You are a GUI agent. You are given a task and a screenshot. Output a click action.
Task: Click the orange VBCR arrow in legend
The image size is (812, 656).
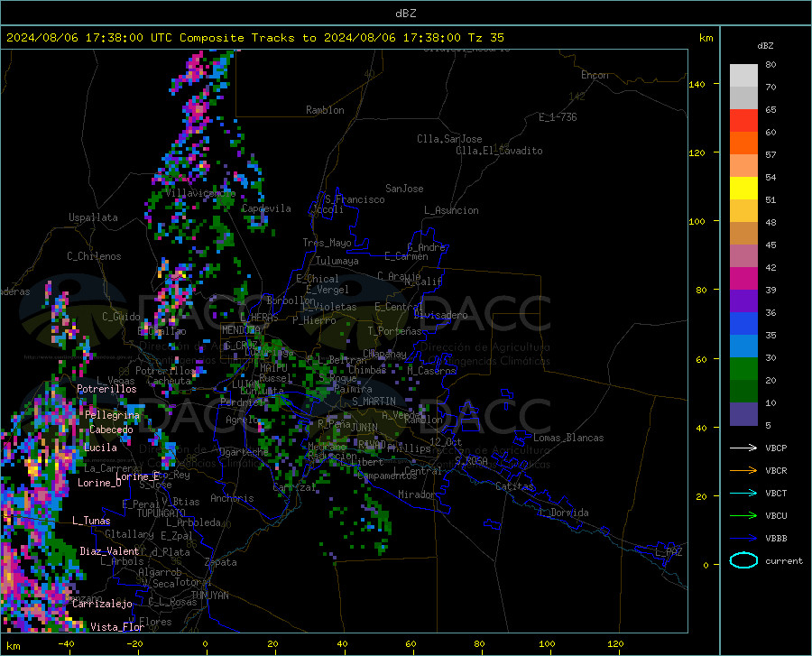(x=743, y=470)
